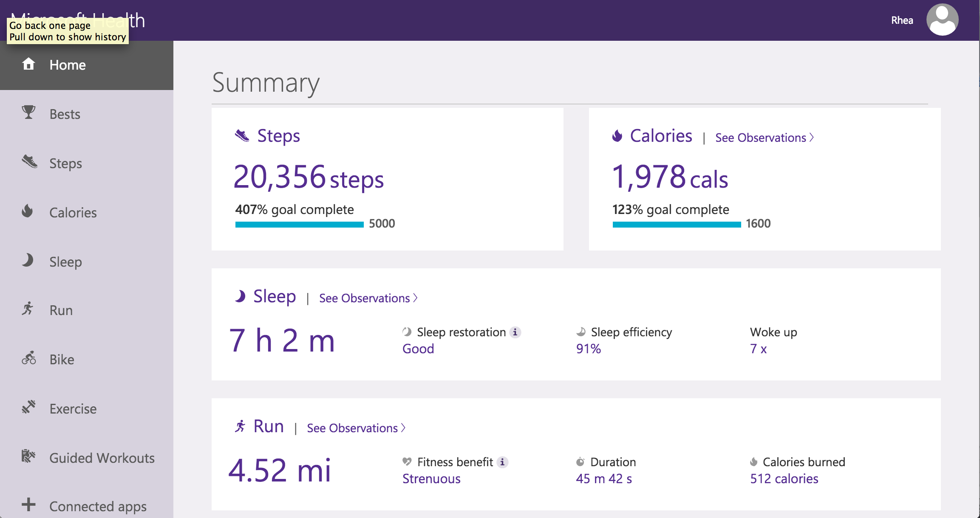
Task: Click the Home icon in the navigation pane
Action: click(28, 65)
